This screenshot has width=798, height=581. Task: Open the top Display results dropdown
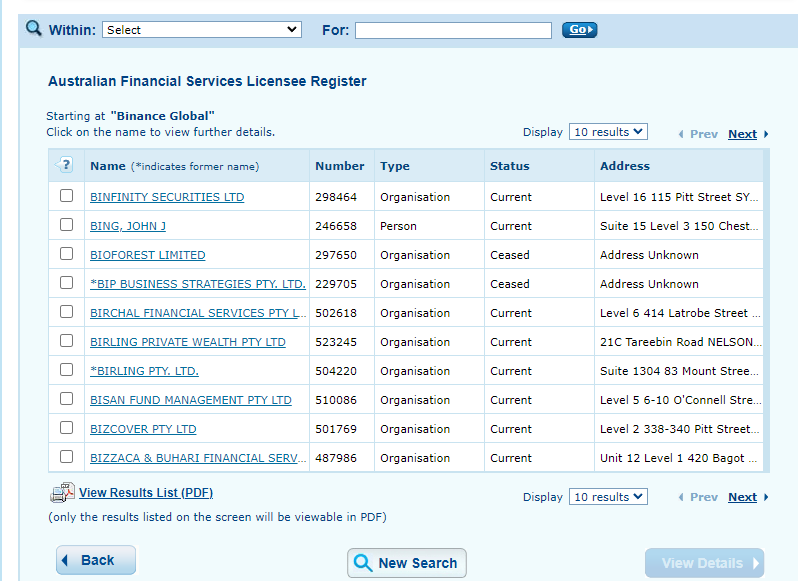(608, 132)
